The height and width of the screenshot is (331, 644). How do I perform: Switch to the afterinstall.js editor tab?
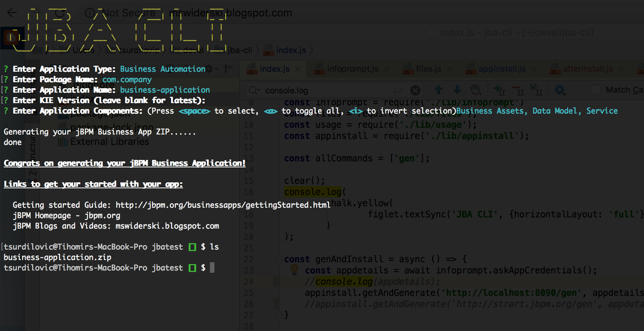coord(588,69)
